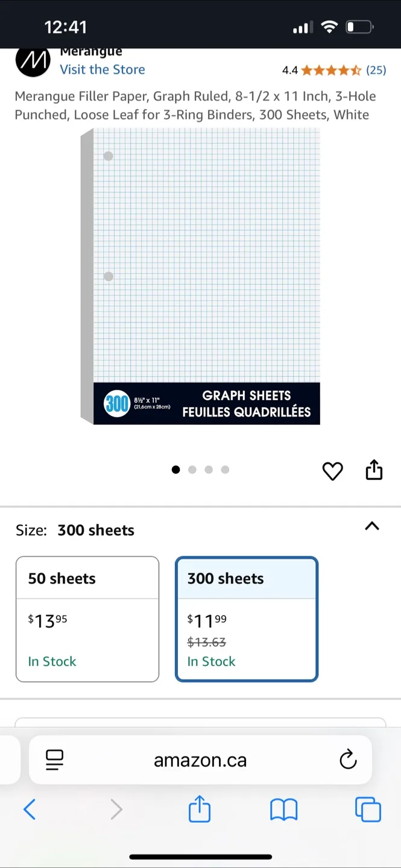Share the page using Safari's share button
The width and height of the screenshot is (401, 868).
point(199,810)
